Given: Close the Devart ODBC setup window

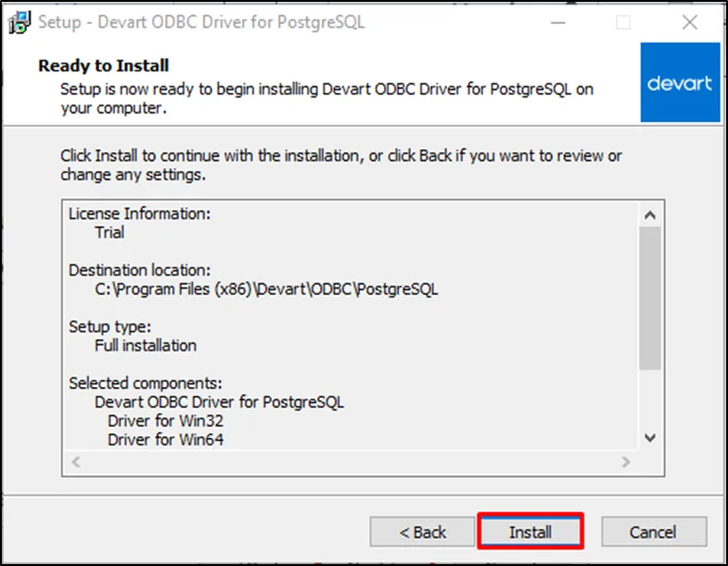Looking at the screenshot, I should tap(688, 22).
